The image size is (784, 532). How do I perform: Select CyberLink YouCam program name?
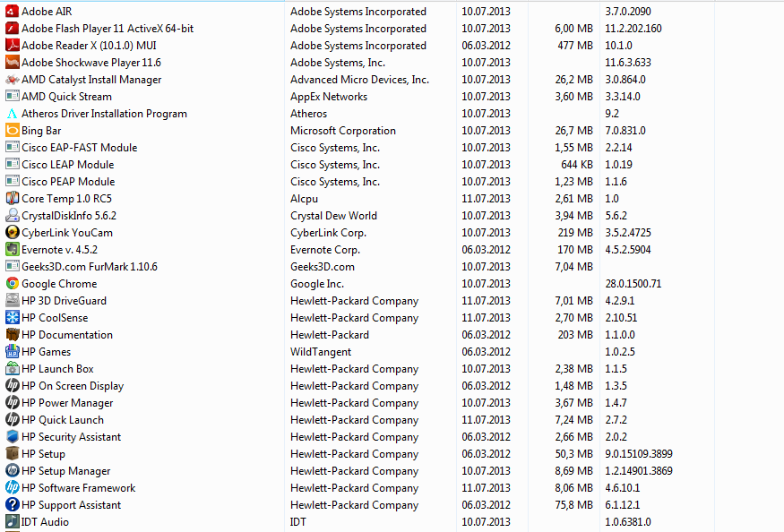[67, 233]
